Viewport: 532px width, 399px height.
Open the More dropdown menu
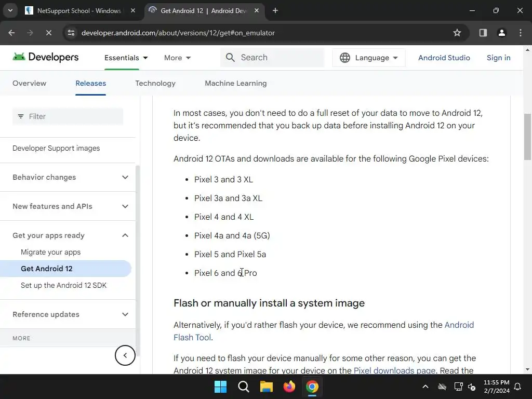[x=177, y=58]
